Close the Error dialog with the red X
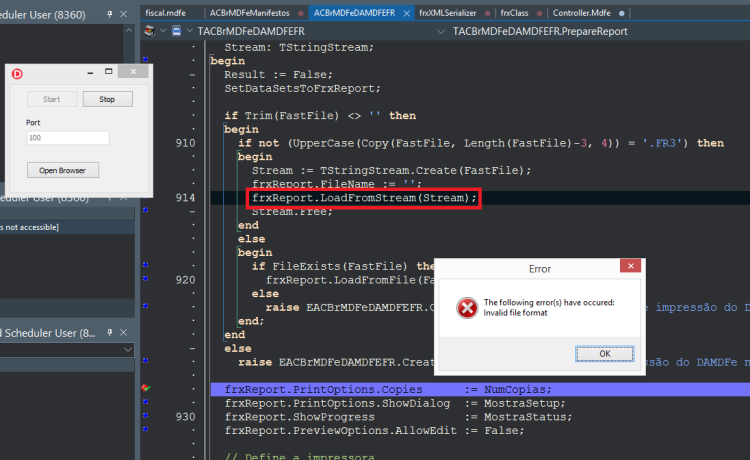 pos(630,266)
